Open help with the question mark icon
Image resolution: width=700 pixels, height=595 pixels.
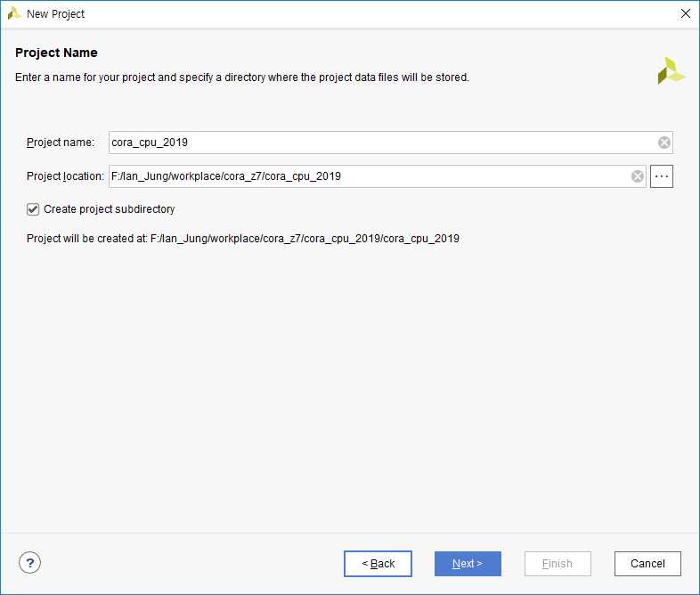pyautogui.click(x=30, y=563)
